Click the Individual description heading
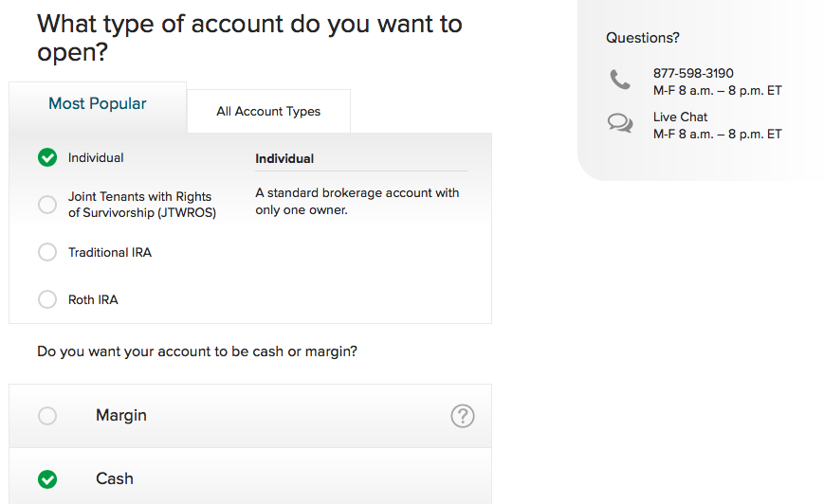 click(x=284, y=159)
